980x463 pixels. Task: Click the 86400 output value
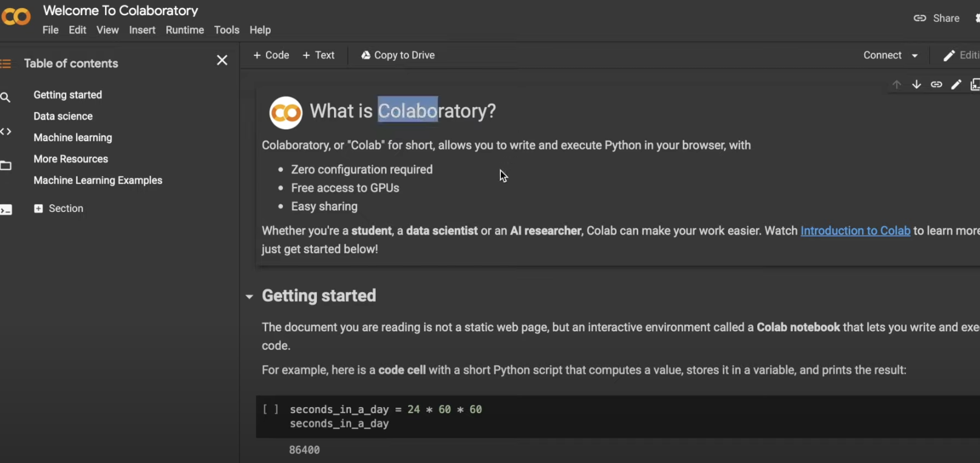coord(304,450)
